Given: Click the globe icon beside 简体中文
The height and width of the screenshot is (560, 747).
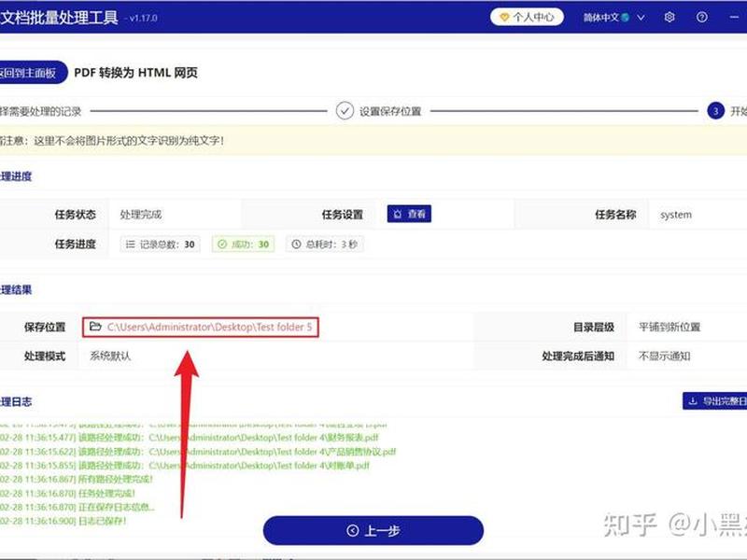Looking at the screenshot, I should 625,17.
